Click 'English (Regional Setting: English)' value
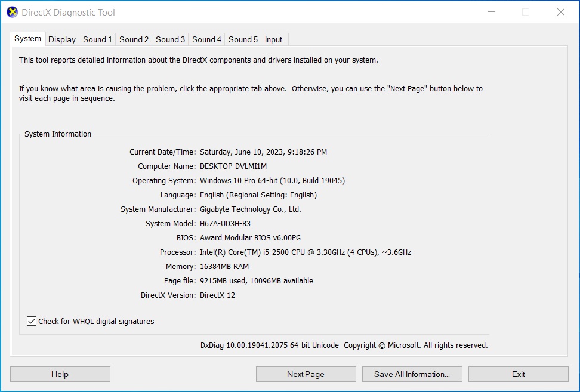 (258, 195)
